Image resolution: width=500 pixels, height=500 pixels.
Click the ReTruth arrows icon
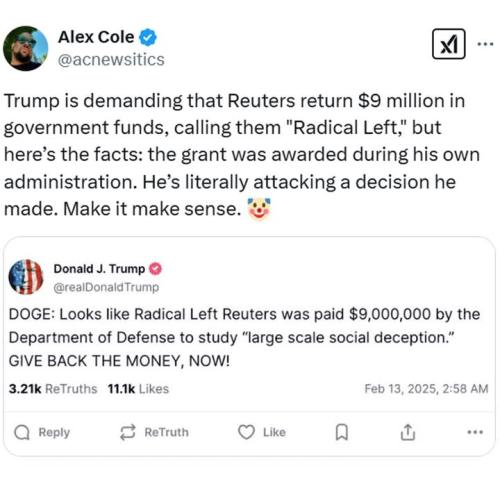tap(128, 432)
